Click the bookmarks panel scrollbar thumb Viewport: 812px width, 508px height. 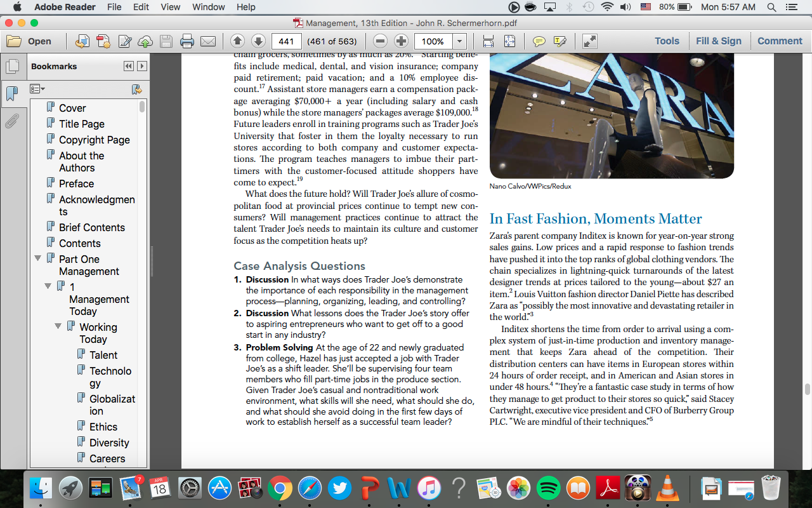coord(142,106)
